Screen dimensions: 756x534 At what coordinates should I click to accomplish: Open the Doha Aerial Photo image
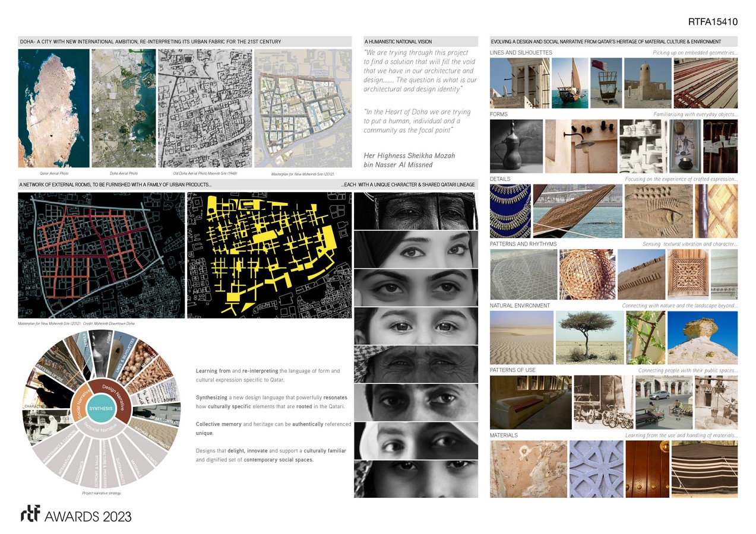(124, 108)
